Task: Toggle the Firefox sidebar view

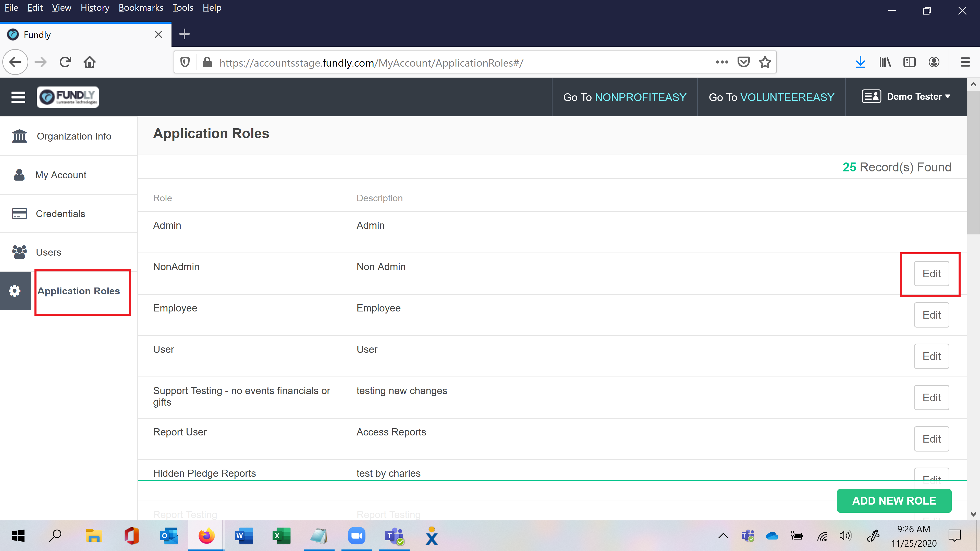Action: (x=909, y=62)
